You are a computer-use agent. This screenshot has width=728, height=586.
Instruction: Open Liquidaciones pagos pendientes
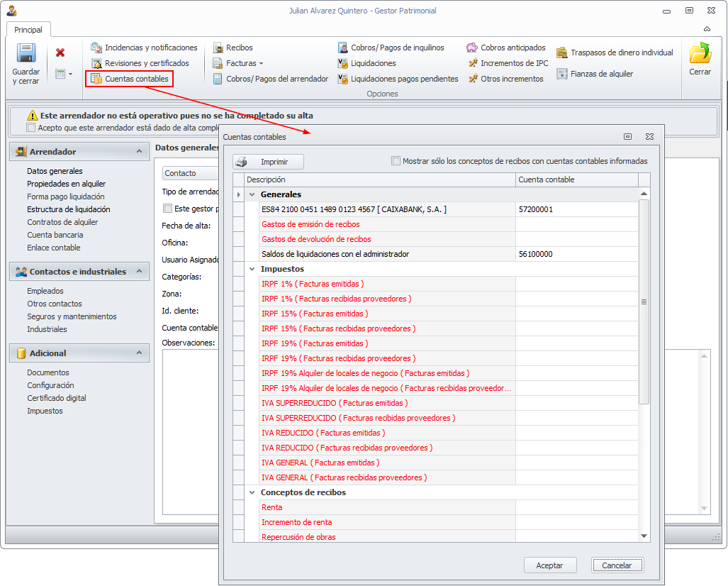click(x=398, y=79)
